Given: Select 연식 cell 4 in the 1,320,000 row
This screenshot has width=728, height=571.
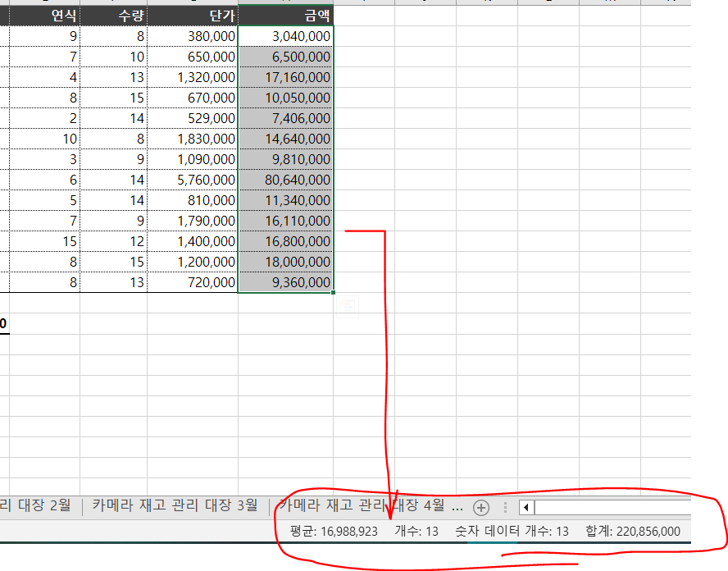Looking at the screenshot, I should click(44, 77).
